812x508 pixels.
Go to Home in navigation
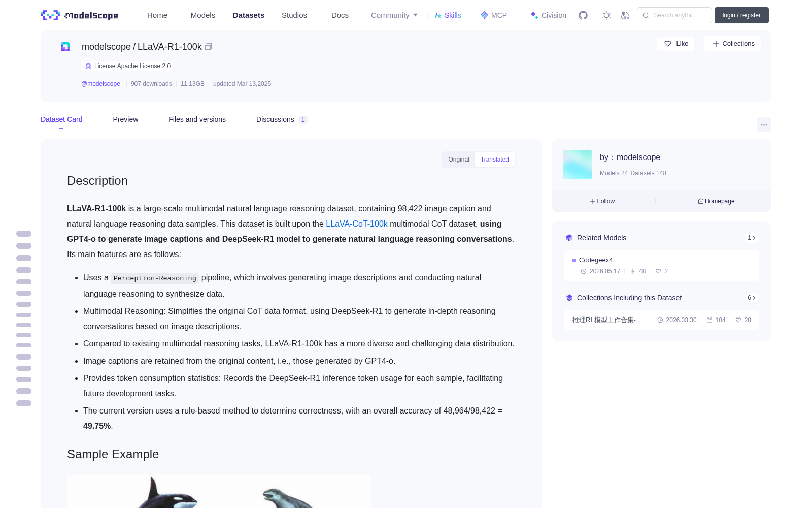click(x=157, y=15)
